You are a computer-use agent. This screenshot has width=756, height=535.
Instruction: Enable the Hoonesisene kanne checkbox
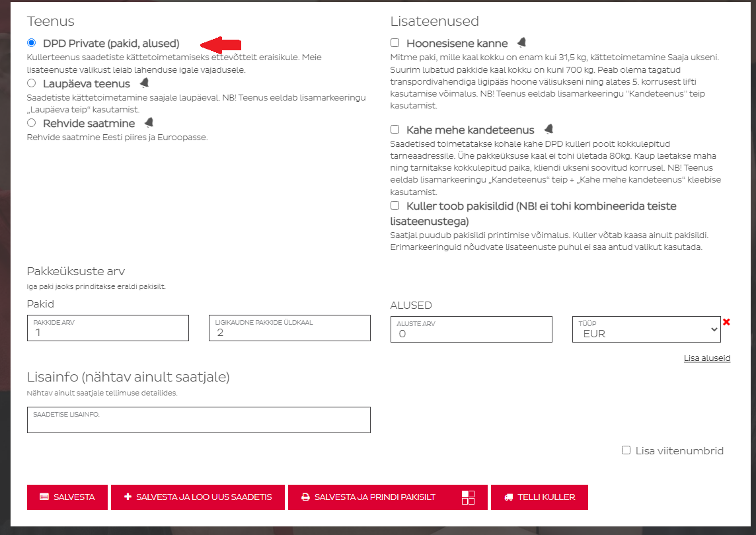395,43
